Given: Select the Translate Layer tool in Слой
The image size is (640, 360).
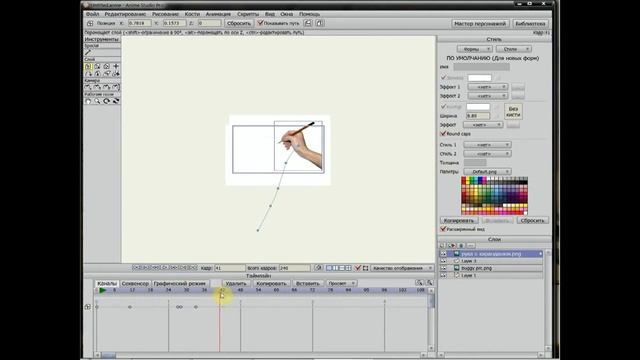Looking at the screenshot, I should click(x=88, y=66).
